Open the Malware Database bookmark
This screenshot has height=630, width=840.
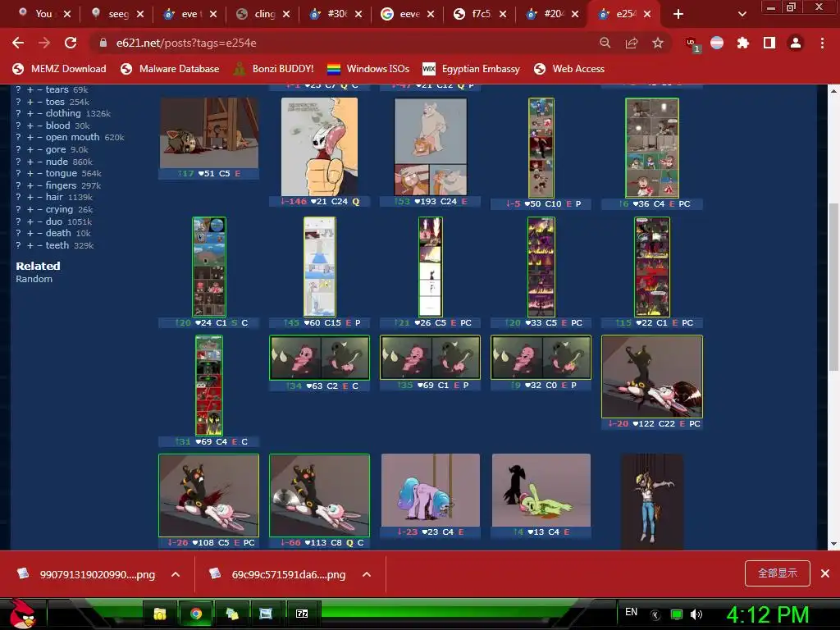[x=170, y=69]
